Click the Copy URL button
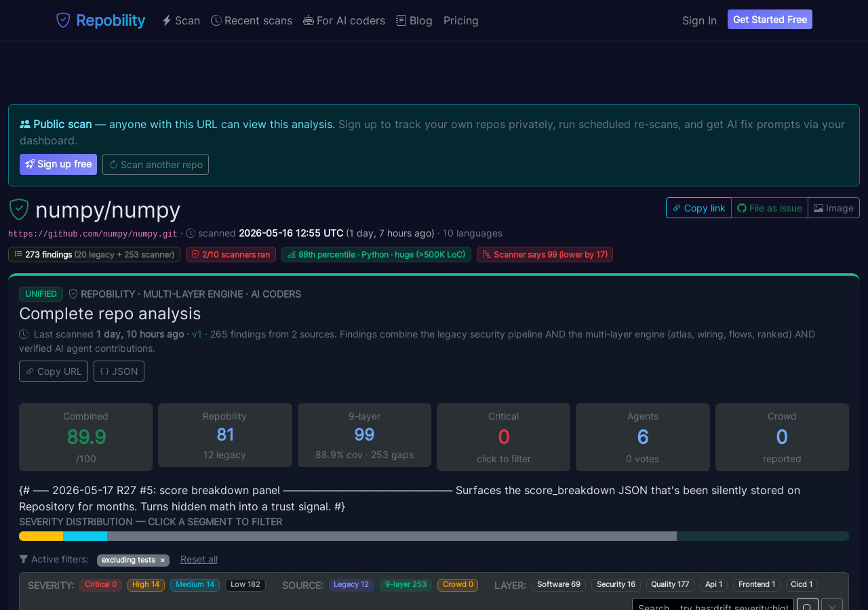 [54, 371]
